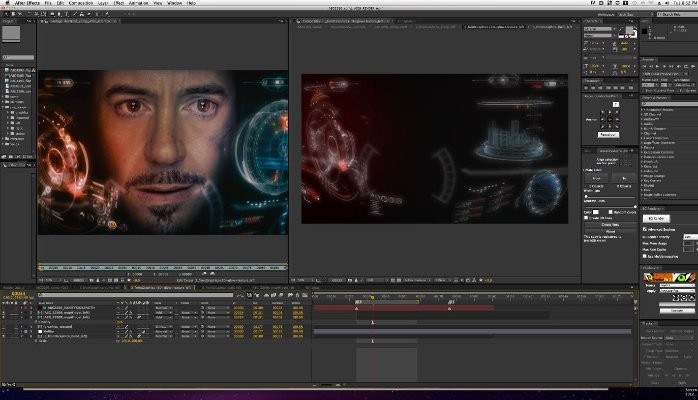The image size is (698, 400).
Task: Toggle eye visibility of the first timeline layer
Action: [x=5, y=308]
